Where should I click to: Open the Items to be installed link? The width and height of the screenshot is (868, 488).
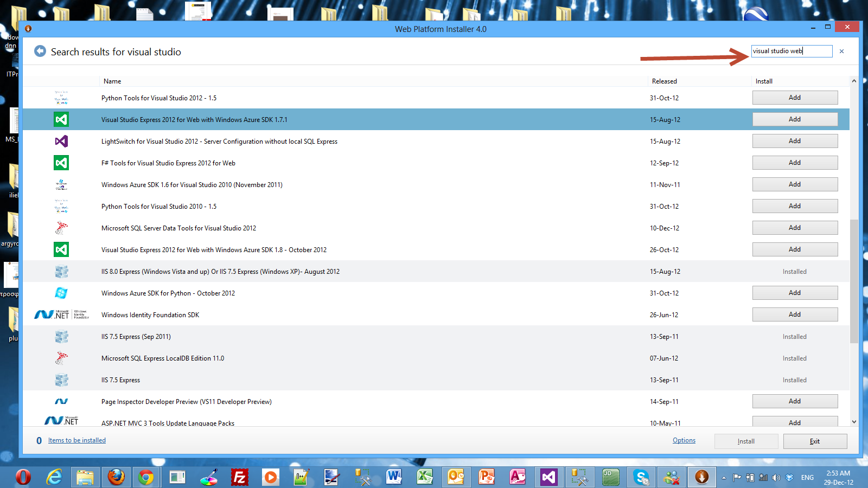click(77, 440)
